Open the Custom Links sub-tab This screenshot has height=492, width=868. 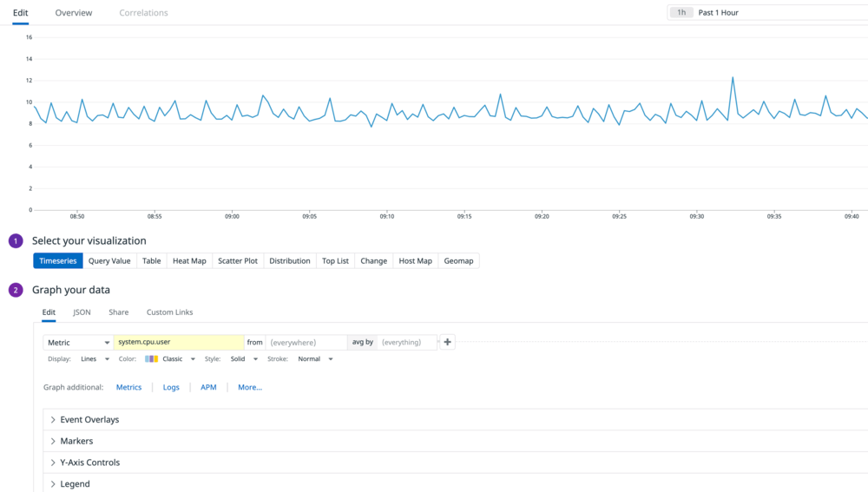[x=169, y=312]
